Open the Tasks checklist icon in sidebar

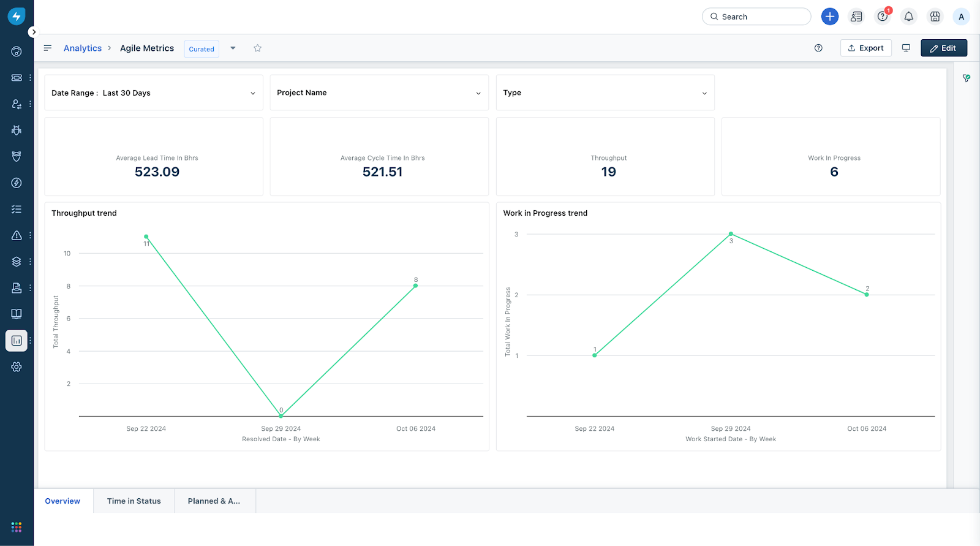click(x=17, y=209)
